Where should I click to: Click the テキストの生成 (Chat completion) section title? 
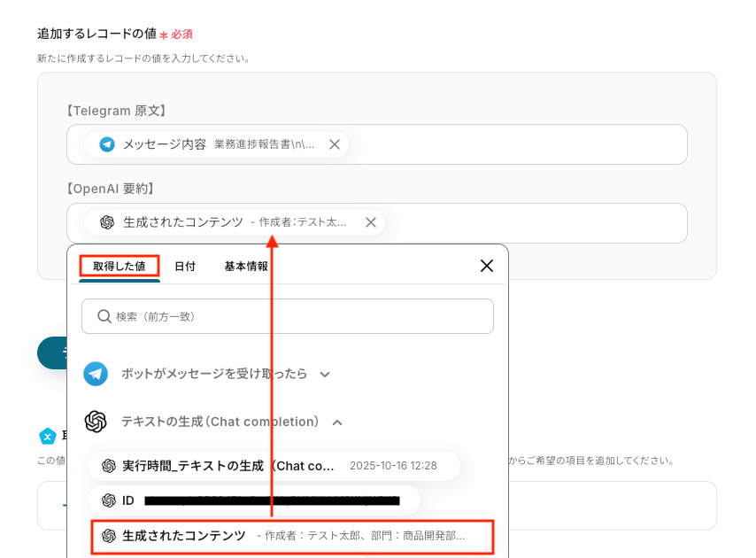pos(220,422)
